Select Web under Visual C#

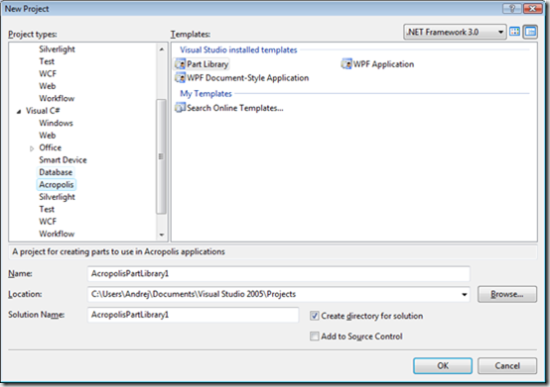coord(47,135)
